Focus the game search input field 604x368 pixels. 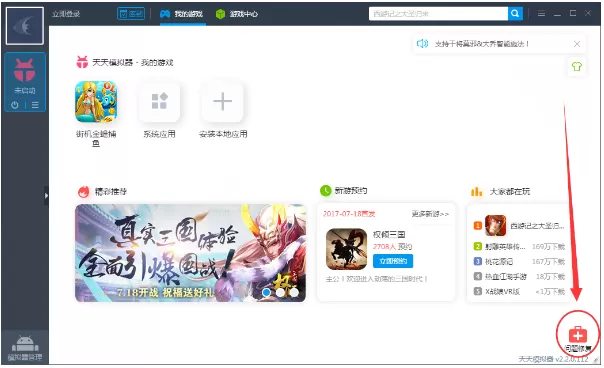tap(438, 14)
